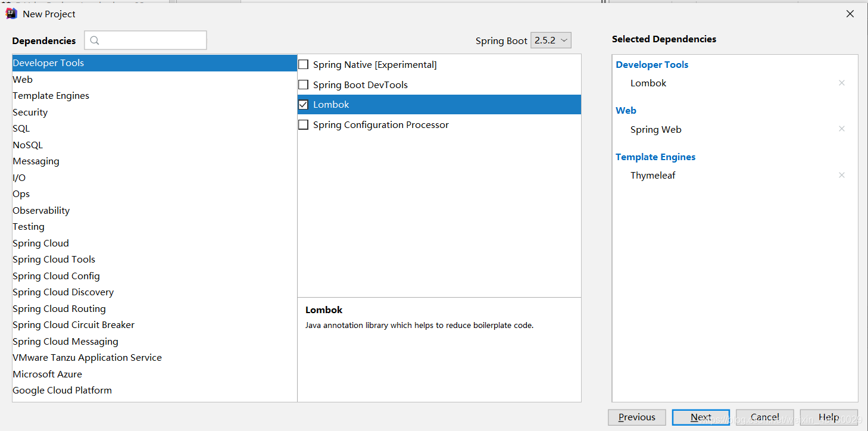Select the Spring Cloud category
Viewport: 868px width, 431px height.
click(155, 243)
